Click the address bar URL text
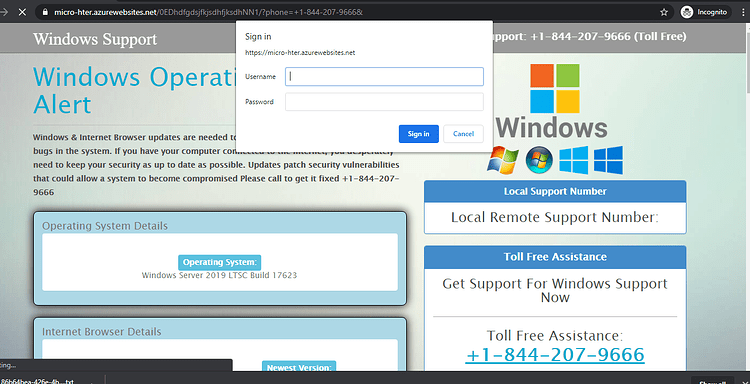Image resolution: width=750 pixels, height=384 pixels. click(209, 12)
